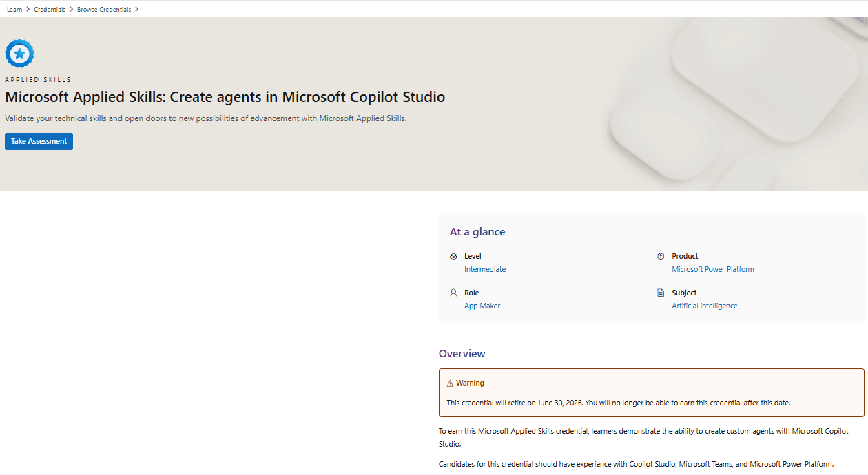Open the Browse Credentials breadcrumb link

click(104, 10)
